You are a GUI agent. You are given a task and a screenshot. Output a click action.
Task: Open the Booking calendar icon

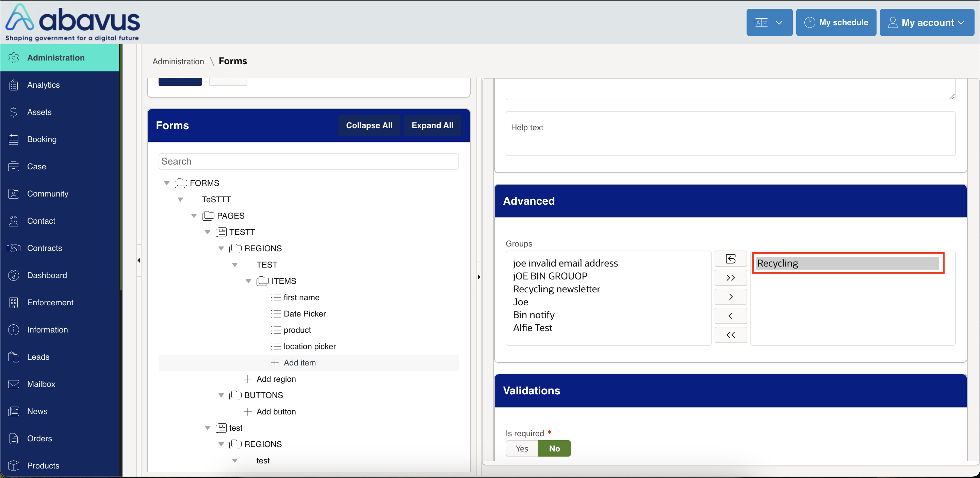14,139
